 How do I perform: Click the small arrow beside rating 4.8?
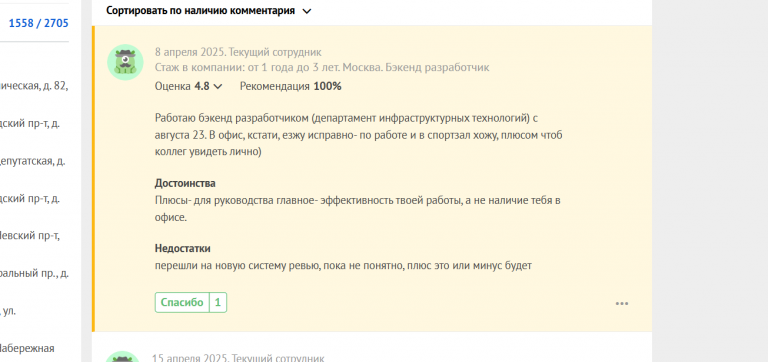(x=218, y=87)
